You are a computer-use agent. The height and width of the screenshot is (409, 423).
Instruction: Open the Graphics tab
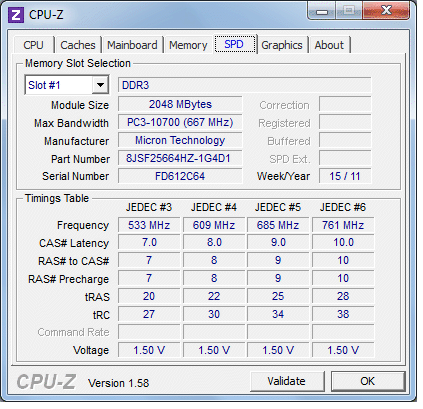coord(282,45)
